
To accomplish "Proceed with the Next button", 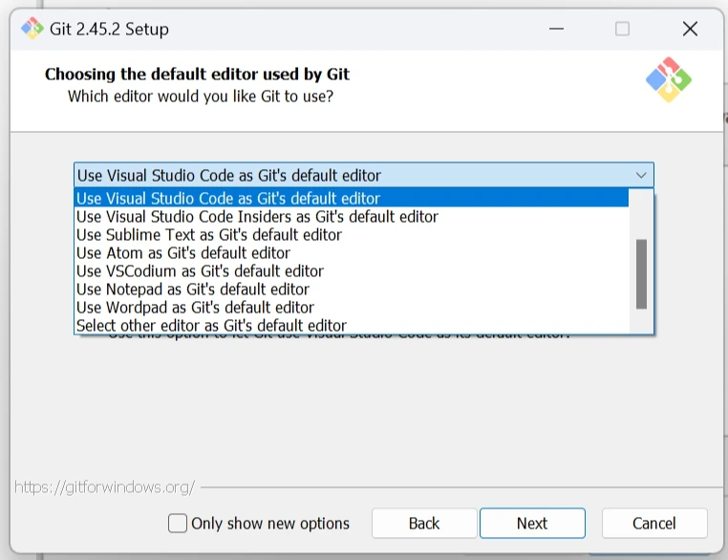I will pyautogui.click(x=532, y=524).
